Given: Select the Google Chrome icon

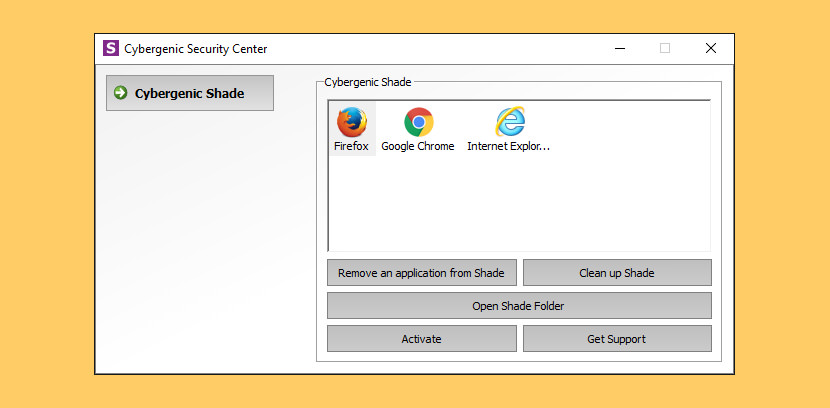Looking at the screenshot, I should (x=419, y=122).
